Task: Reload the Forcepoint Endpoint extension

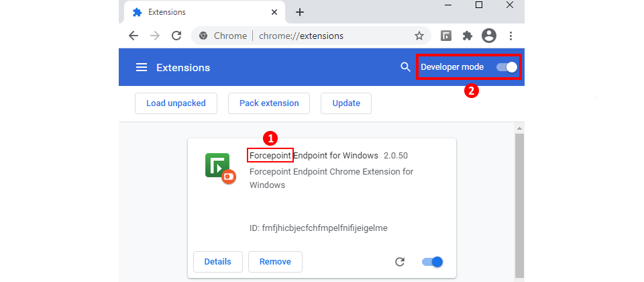Action: (x=400, y=262)
